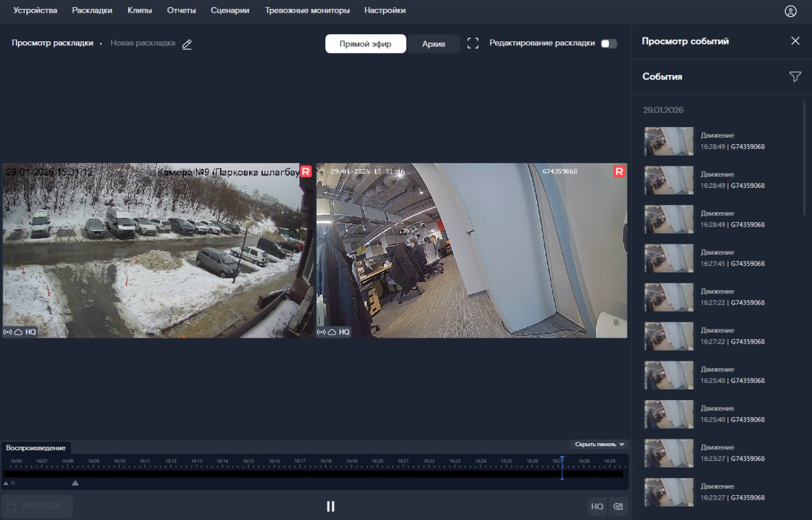
Task: Enter fullscreen mode with the frame icon
Action: tap(473, 43)
